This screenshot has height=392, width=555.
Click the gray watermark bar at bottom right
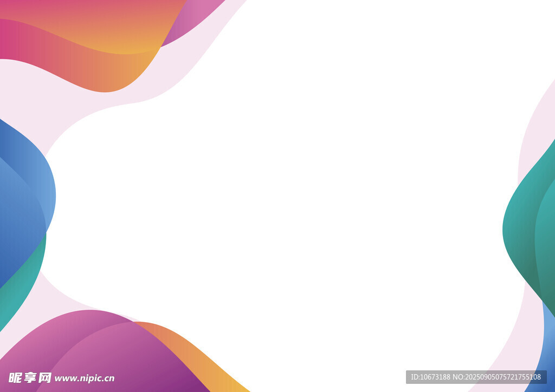coord(476,377)
